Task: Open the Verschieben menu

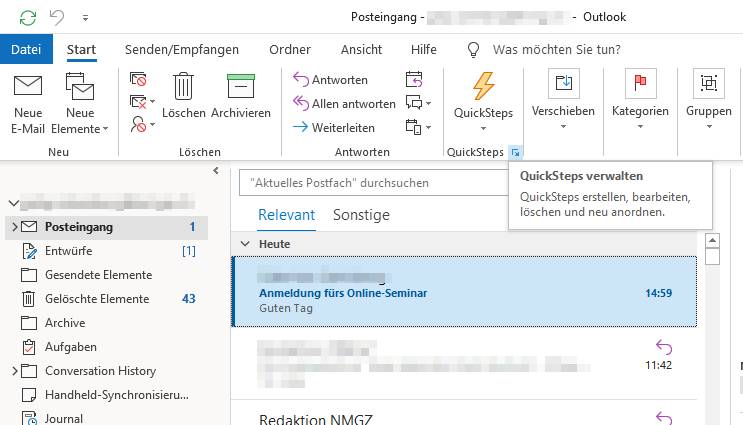Action: tap(563, 99)
